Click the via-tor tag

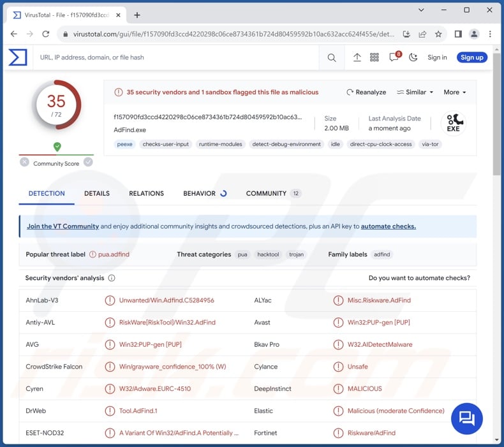coord(430,144)
